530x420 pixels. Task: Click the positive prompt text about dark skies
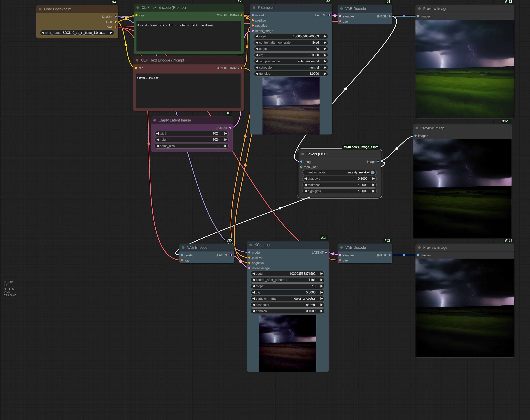point(175,25)
